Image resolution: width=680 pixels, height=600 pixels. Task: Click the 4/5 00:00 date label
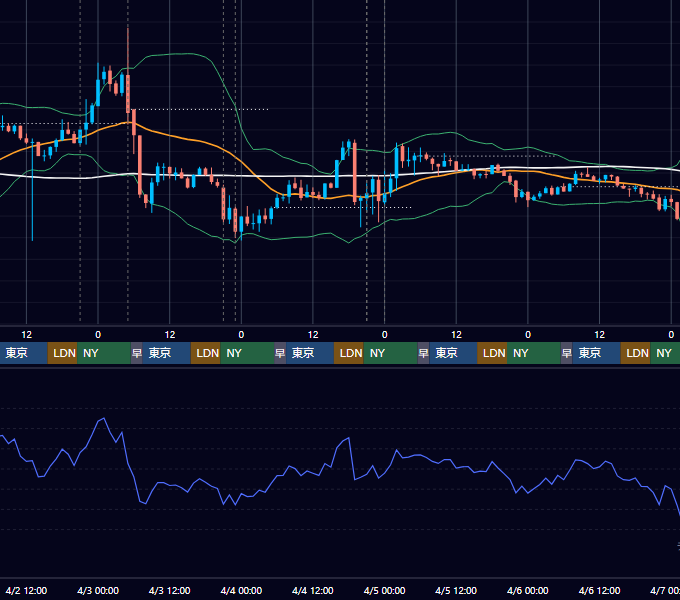point(384,590)
